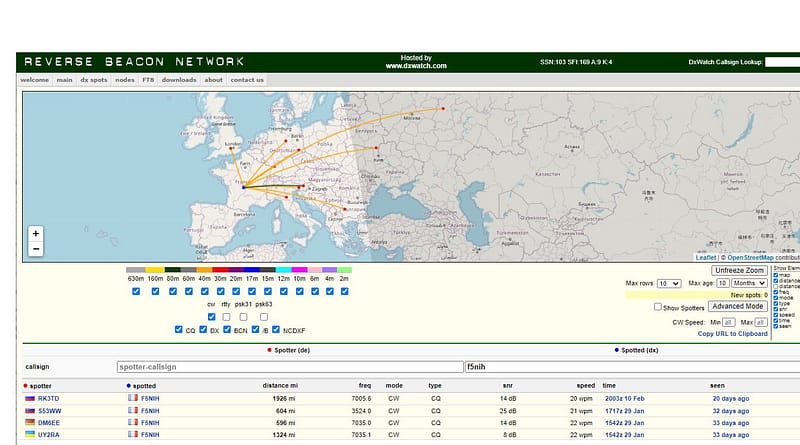Tick the Show Spotters checkbox
Image resolution: width=800 pixels, height=445 pixels.
pos(657,308)
